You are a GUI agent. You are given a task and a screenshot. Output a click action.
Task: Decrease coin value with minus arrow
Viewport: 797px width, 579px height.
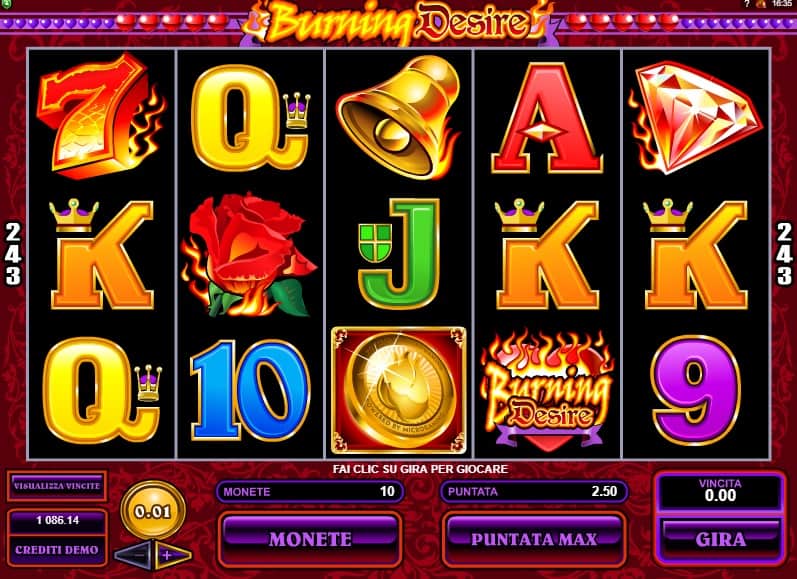[133, 556]
